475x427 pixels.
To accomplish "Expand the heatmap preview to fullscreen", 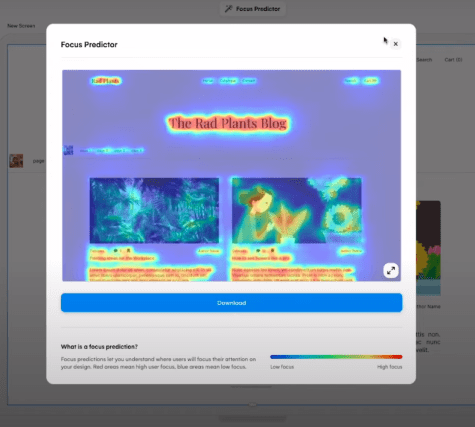I will click(x=391, y=271).
